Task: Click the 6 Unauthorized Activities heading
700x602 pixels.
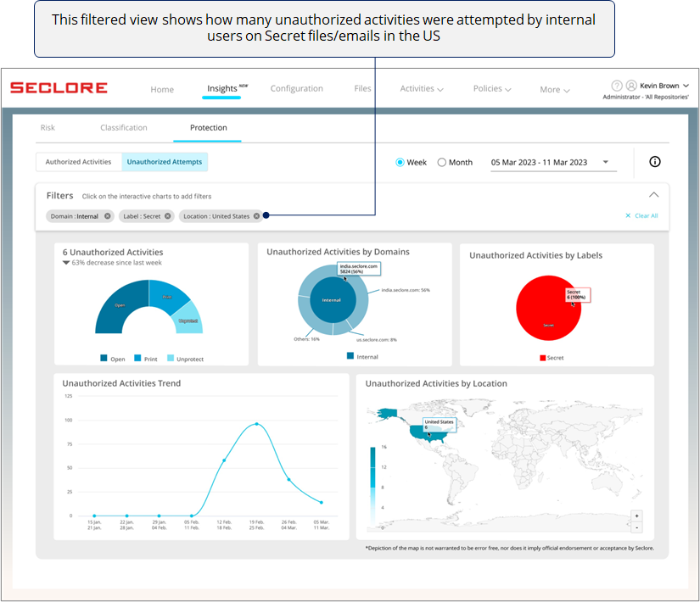Action: point(113,252)
